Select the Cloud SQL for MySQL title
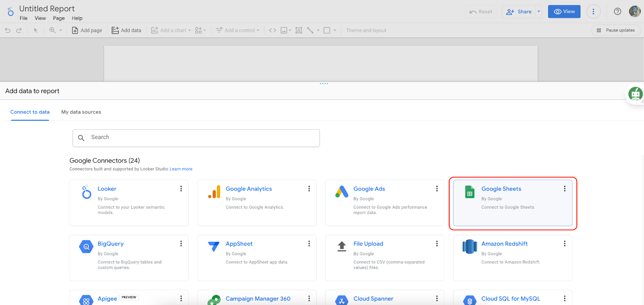Screen dimensions: 644x305 coord(511,299)
